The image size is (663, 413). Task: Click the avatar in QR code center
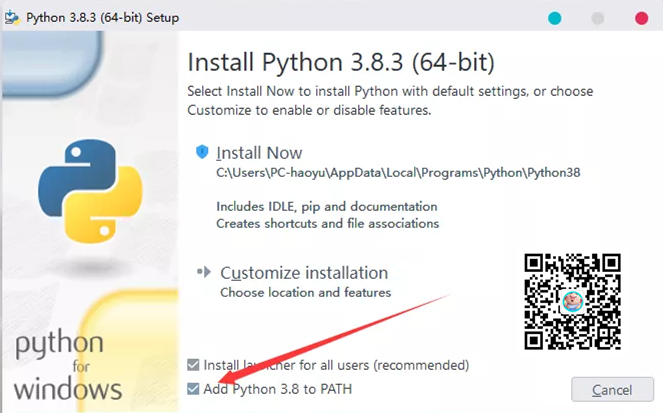[573, 301]
